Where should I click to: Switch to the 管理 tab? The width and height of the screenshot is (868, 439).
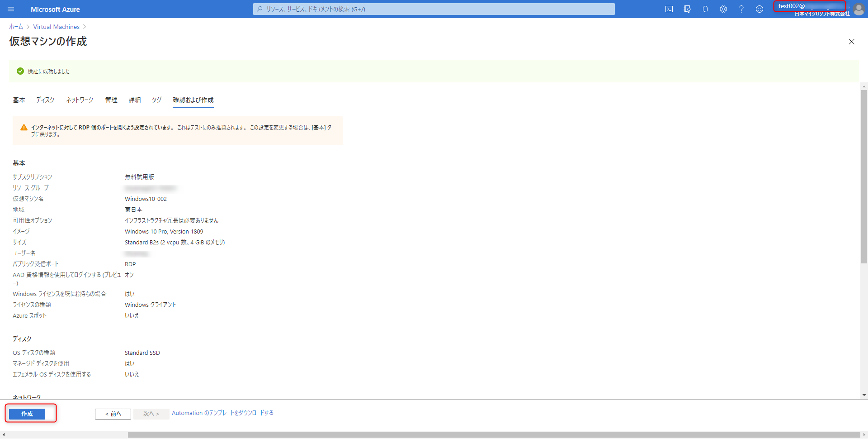click(111, 100)
